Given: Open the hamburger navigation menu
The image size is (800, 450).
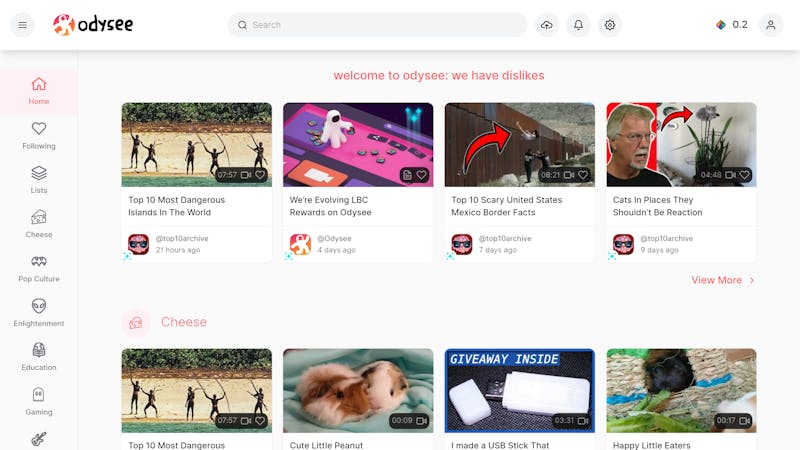Looking at the screenshot, I should click(22, 24).
